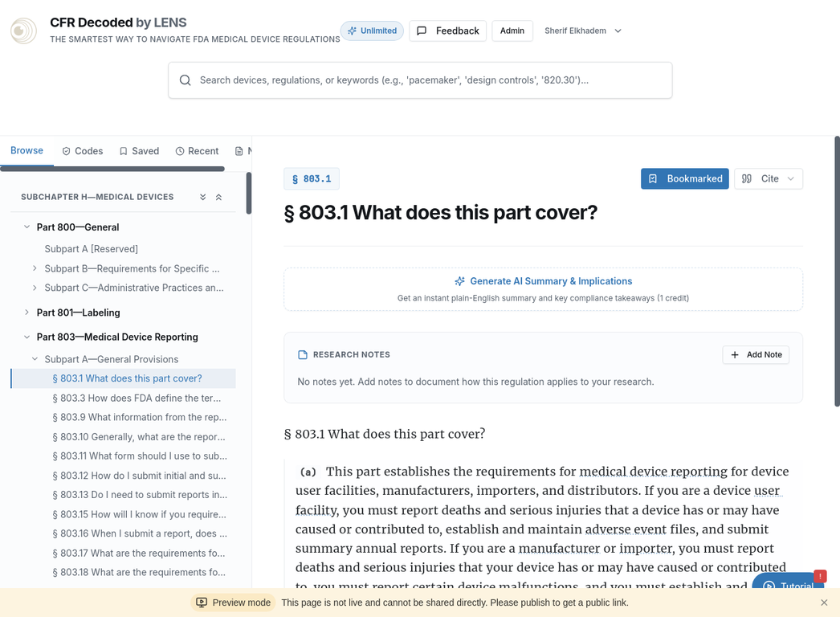Viewport: 840px width, 617px height.
Task: Generate AI Summary & Implications
Action: 543,281
